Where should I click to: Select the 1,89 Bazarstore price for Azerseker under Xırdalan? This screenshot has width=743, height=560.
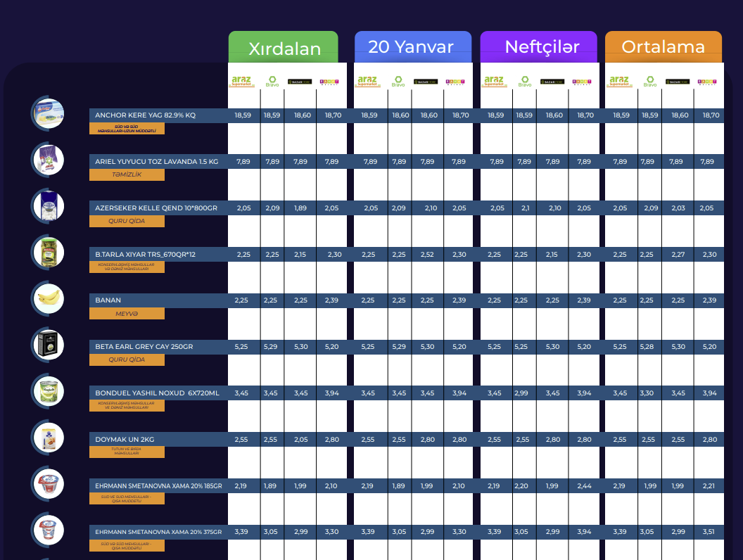pyautogui.click(x=300, y=208)
